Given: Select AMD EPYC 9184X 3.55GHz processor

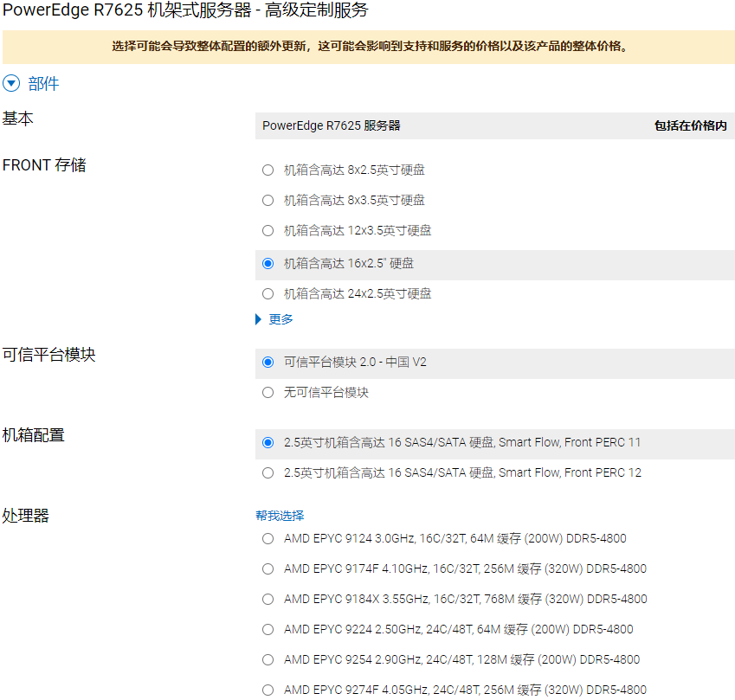Looking at the screenshot, I should tap(268, 599).
